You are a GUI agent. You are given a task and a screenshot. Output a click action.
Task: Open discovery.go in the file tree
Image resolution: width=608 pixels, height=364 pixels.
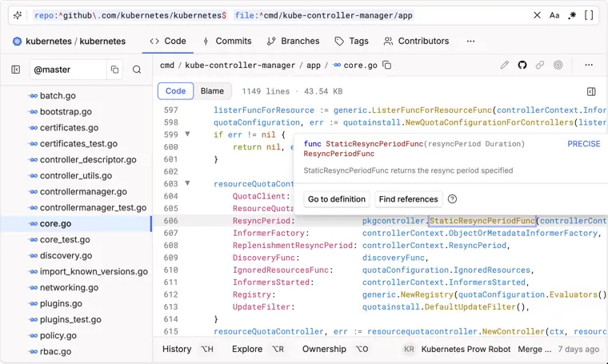66,255
